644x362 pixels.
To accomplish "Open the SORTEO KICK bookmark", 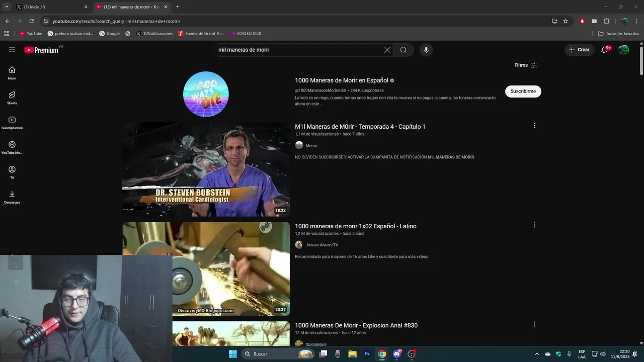I will coord(246,34).
